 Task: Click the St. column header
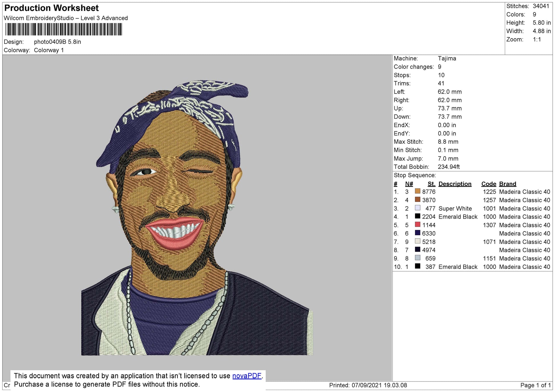[431, 184]
